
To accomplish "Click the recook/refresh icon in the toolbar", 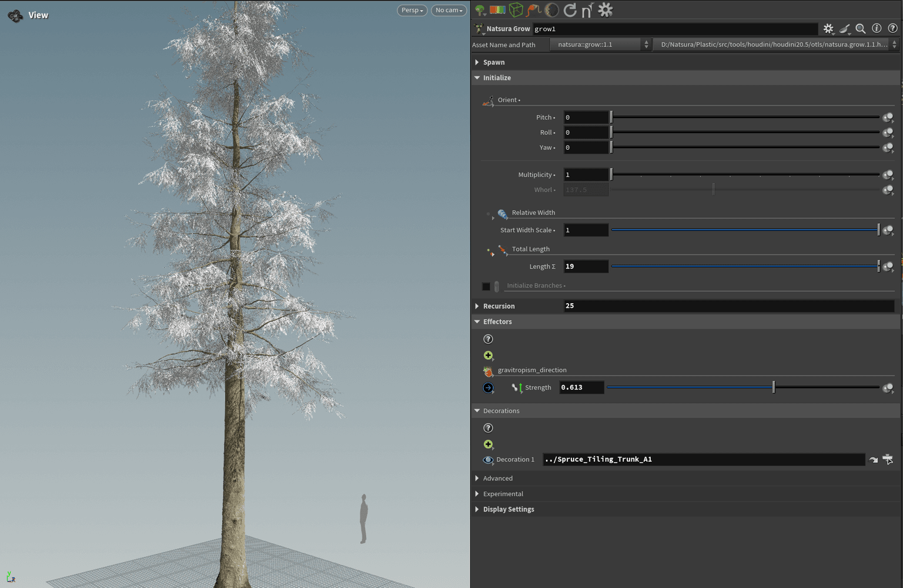I will [569, 10].
